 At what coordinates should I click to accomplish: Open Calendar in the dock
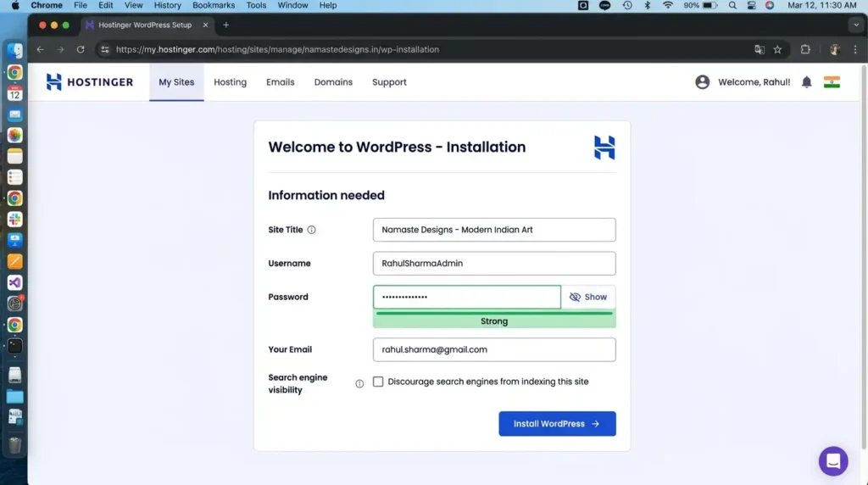tap(15, 93)
